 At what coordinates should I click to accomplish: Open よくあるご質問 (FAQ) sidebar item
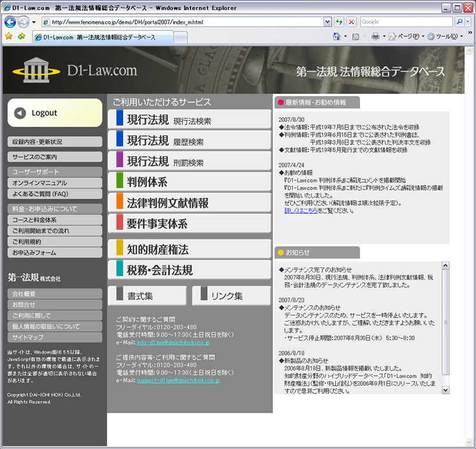[55, 194]
